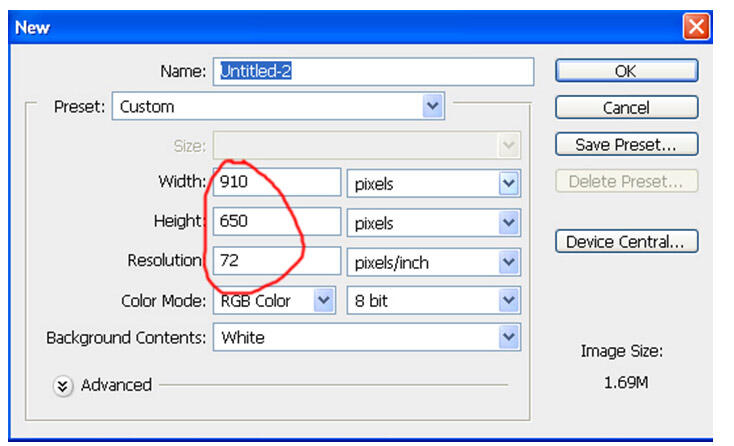Image resolution: width=734 pixels, height=446 pixels.
Task: Close the New dialog
Action: pyautogui.click(x=696, y=27)
